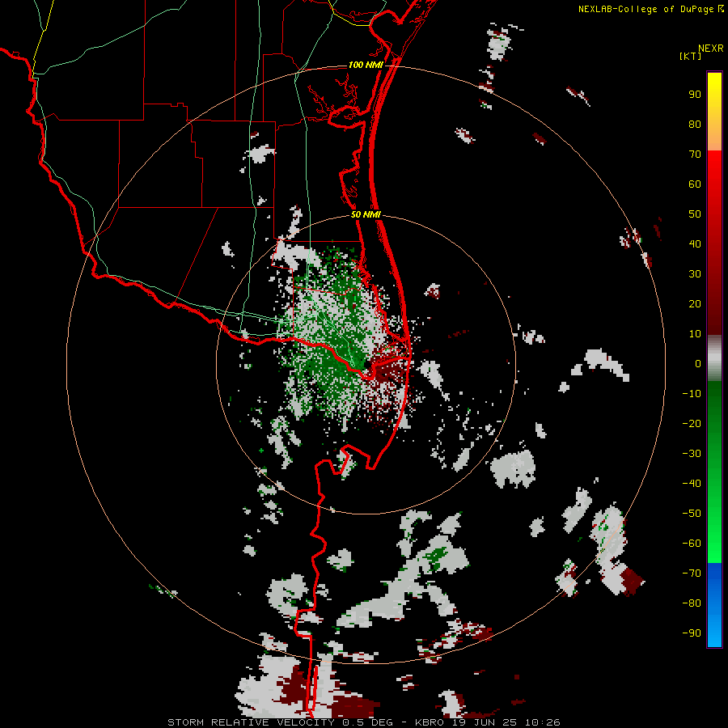Click the -90 value on the velocity scale
Viewport: 728px width, 728px height.
pyautogui.click(x=692, y=633)
